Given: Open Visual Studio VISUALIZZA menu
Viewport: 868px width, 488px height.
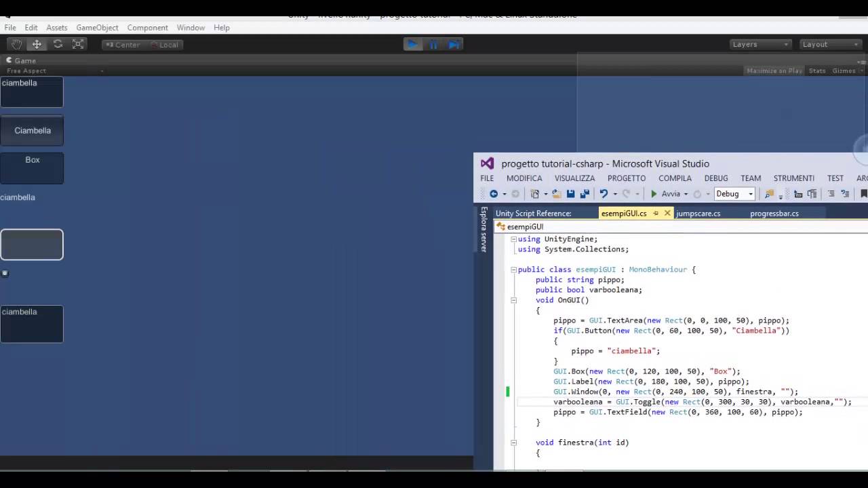Looking at the screenshot, I should [574, 178].
